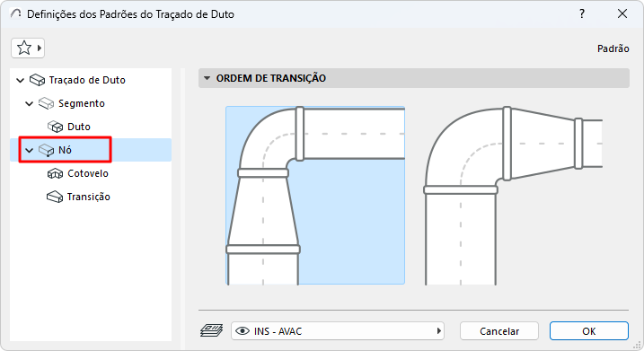Click the Nó node icon

pos(46,150)
